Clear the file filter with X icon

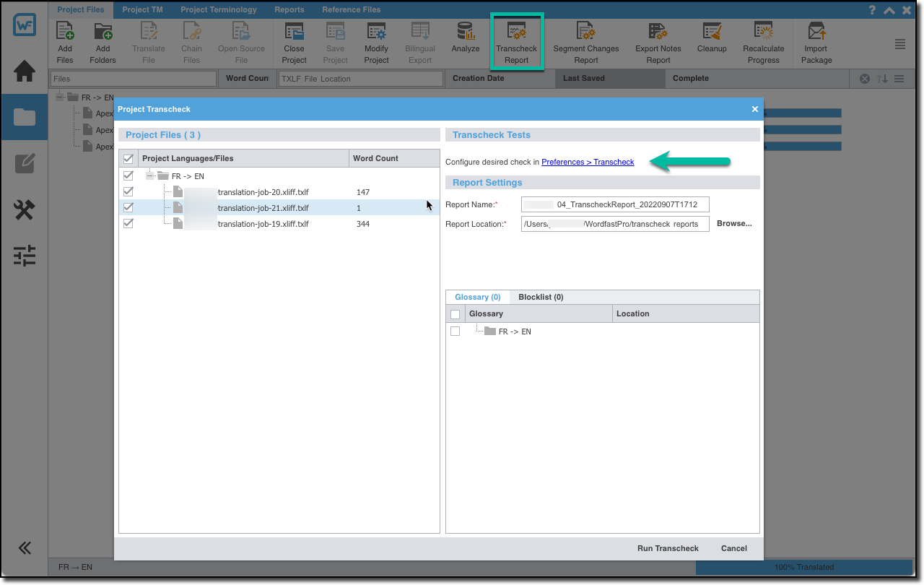(864, 79)
